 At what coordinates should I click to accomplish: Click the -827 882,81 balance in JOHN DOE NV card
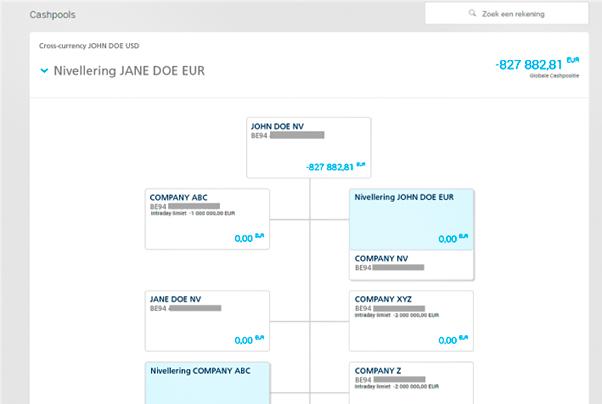click(329, 166)
